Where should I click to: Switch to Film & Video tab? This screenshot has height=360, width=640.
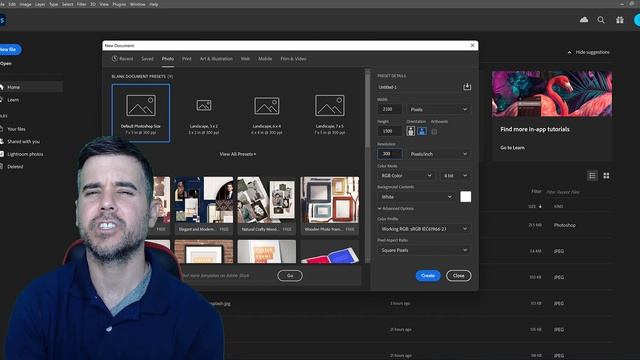tap(293, 59)
